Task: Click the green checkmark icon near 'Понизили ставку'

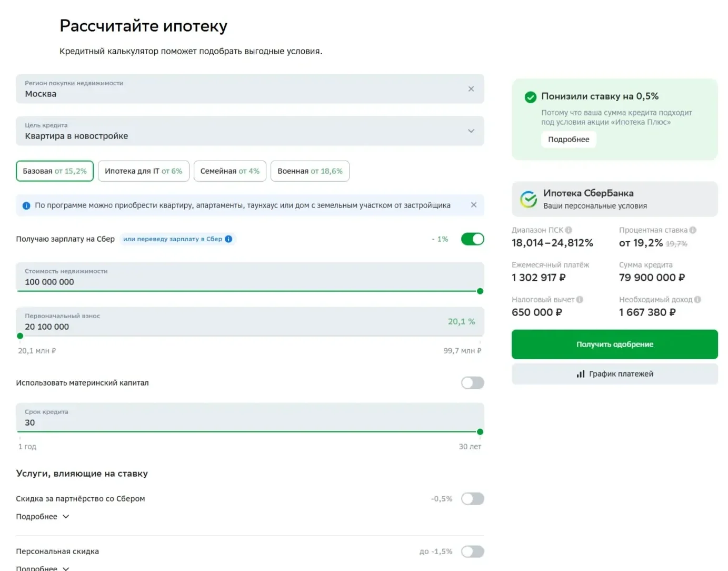Action: click(531, 97)
